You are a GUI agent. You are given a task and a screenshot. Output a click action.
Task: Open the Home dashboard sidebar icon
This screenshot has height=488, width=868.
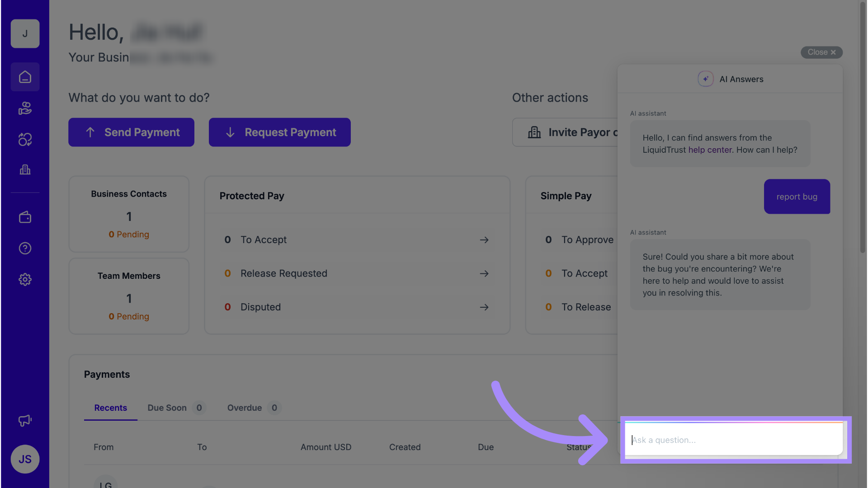(x=25, y=77)
